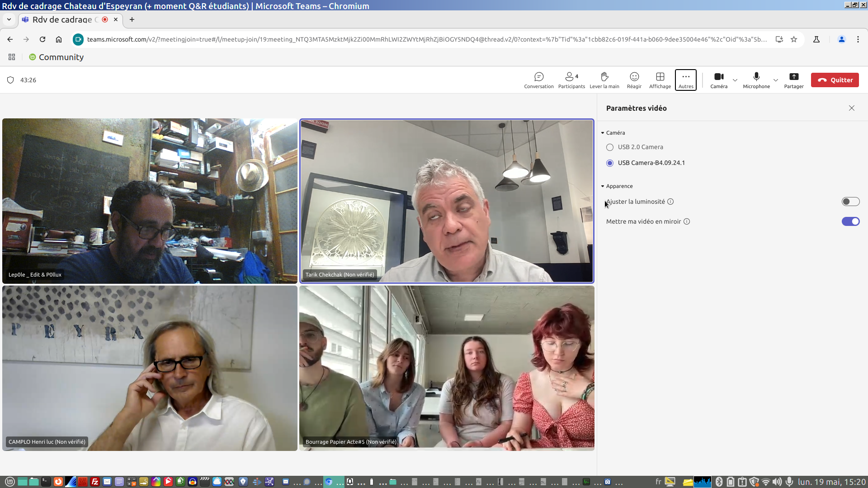The width and height of the screenshot is (868, 488).
Task: Mute with the Microphone button
Action: click(x=756, y=80)
